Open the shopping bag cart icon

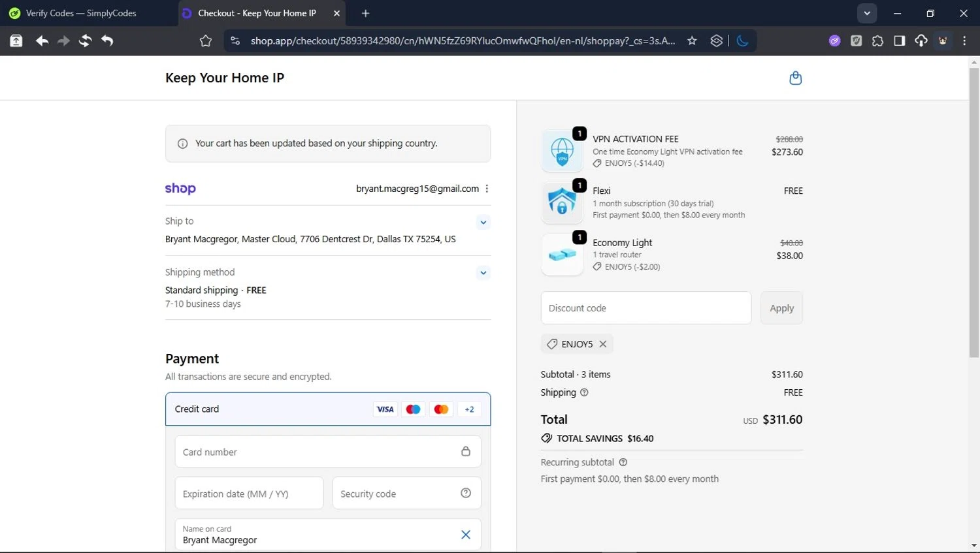795,78
